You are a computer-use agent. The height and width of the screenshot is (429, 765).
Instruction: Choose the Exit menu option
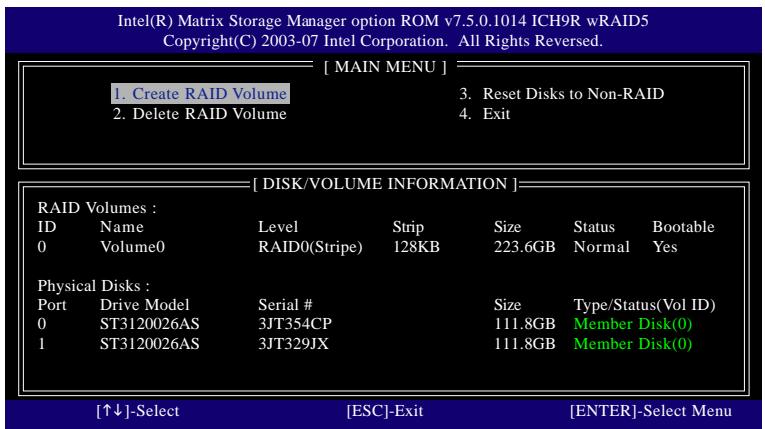(x=484, y=114)
